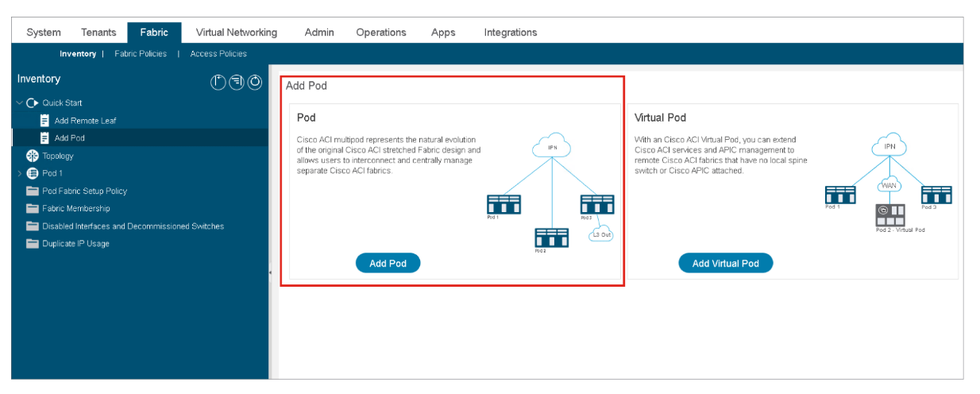Click the Add Pod button

coord(388,264)
